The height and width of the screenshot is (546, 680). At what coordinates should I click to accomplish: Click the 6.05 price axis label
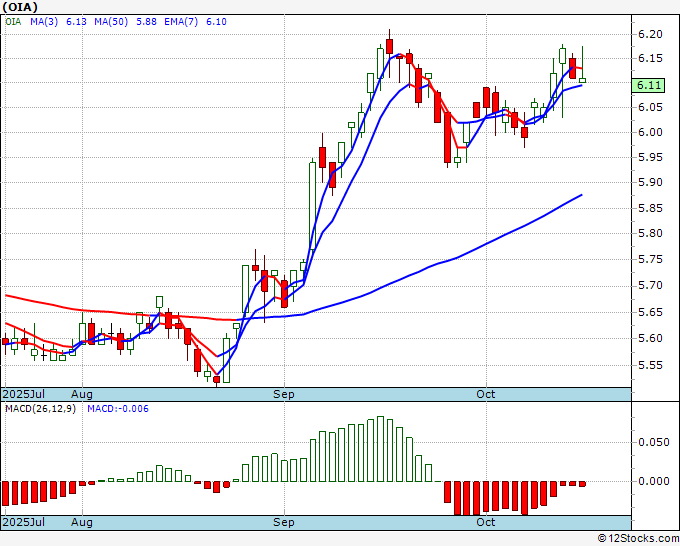pos(651,108)
